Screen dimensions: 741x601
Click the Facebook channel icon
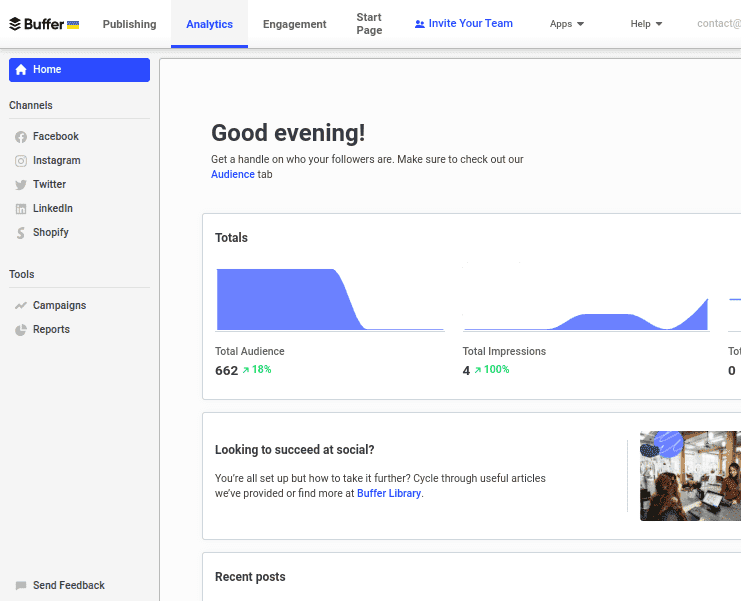(x=21, y=137)
